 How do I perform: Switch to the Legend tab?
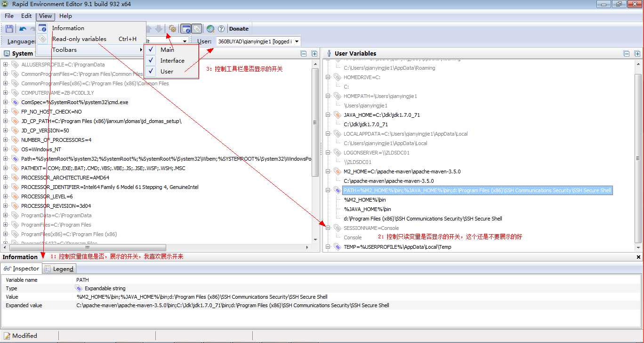59,269
